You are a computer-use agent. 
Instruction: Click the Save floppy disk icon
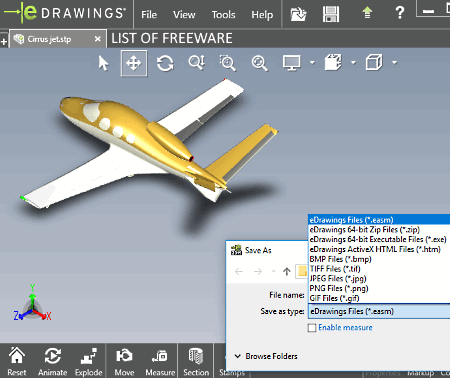pyautogui.click(x=331, y=14)
